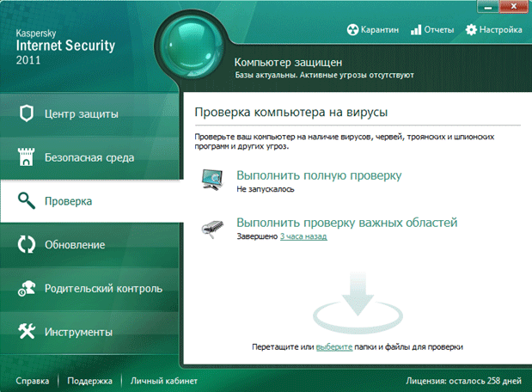Click the Карантин radiation icon
This screenshot has width=532, height=392.
pyautogui.click(x=353, y=30)
